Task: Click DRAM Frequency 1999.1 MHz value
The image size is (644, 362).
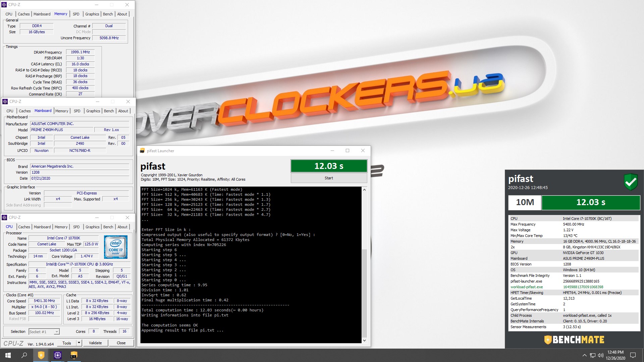Action: 80,52
